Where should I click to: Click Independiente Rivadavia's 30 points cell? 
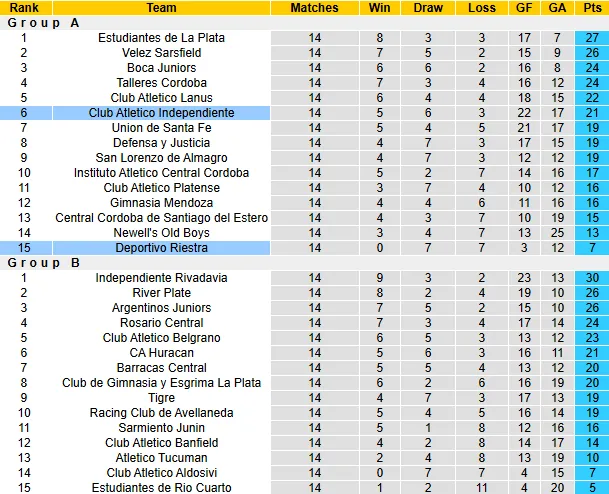pos(590,278)
